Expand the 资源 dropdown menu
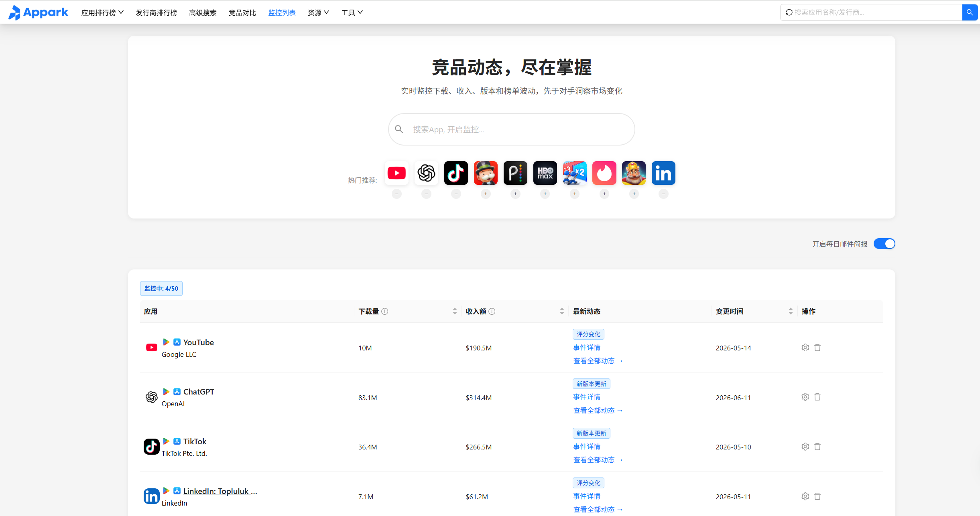The image size is (980, 516). [x=318, y=13]
